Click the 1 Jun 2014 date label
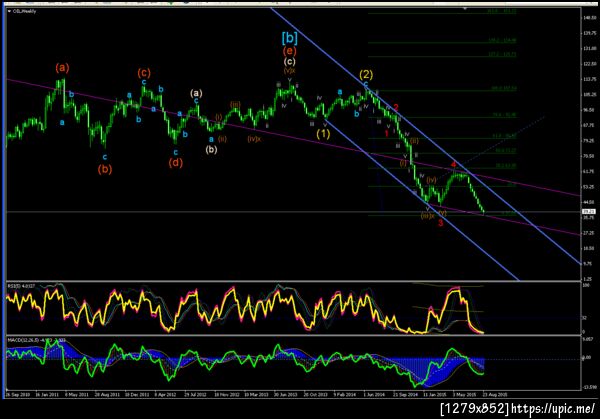This screenshot has width=600, height=419. click(374, 394)
